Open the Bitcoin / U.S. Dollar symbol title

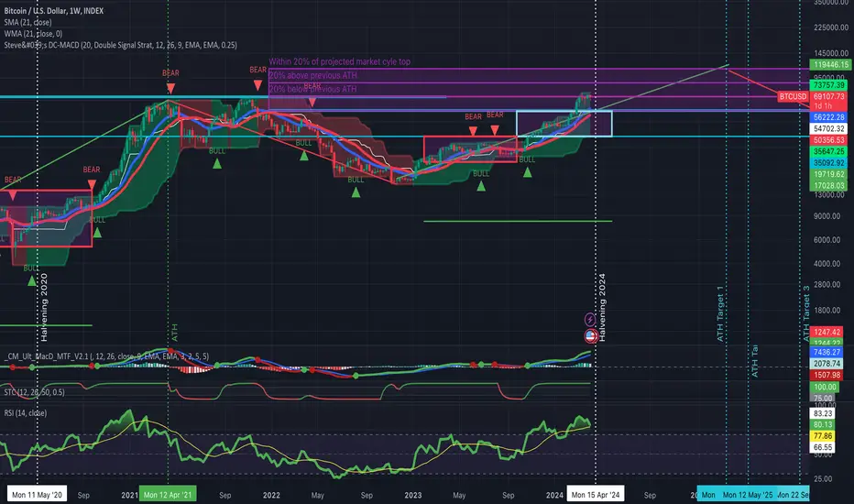point(54,10)
